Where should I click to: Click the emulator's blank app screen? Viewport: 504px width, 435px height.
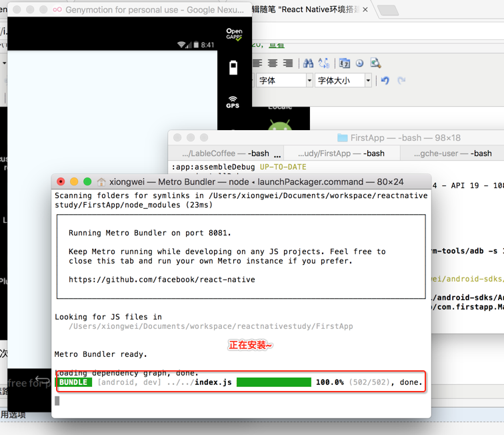(113, 209)
